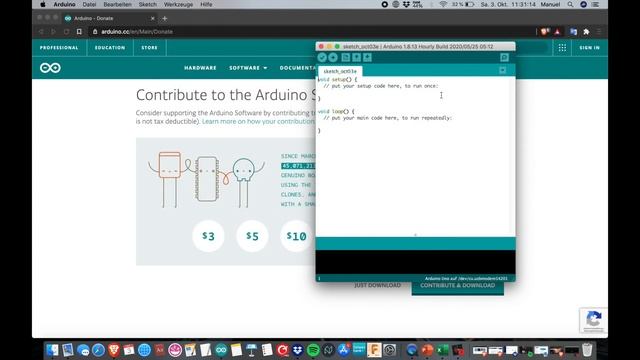Screen dimensions: 640x360
Task: Click the Open sketch up-arrow icon
Action: point(356,58)
